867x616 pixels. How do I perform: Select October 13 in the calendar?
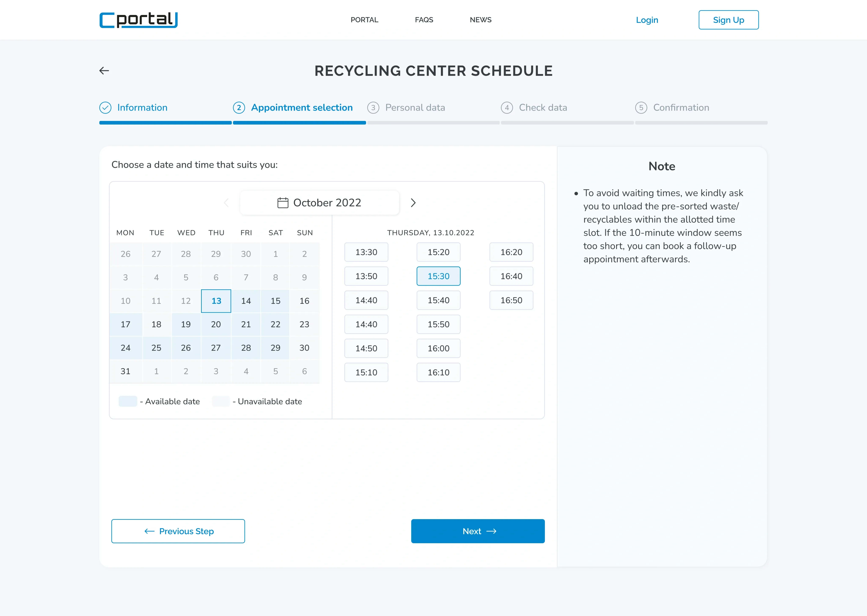[x=216, y=301]
